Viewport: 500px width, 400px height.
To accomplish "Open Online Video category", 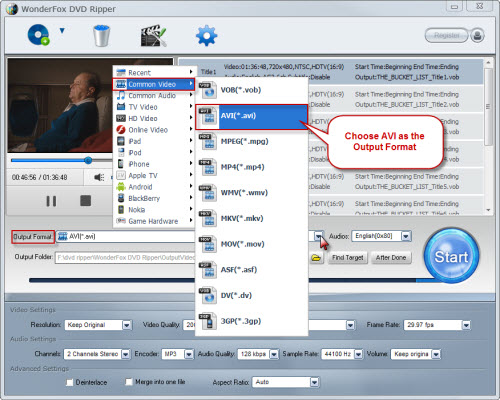I will 154,130.
